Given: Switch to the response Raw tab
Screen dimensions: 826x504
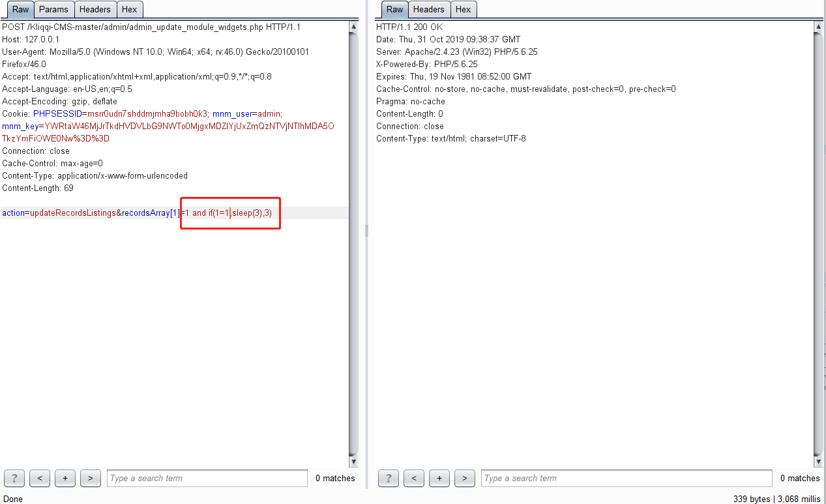Looking at the screenshot, I should pos(395,9).
